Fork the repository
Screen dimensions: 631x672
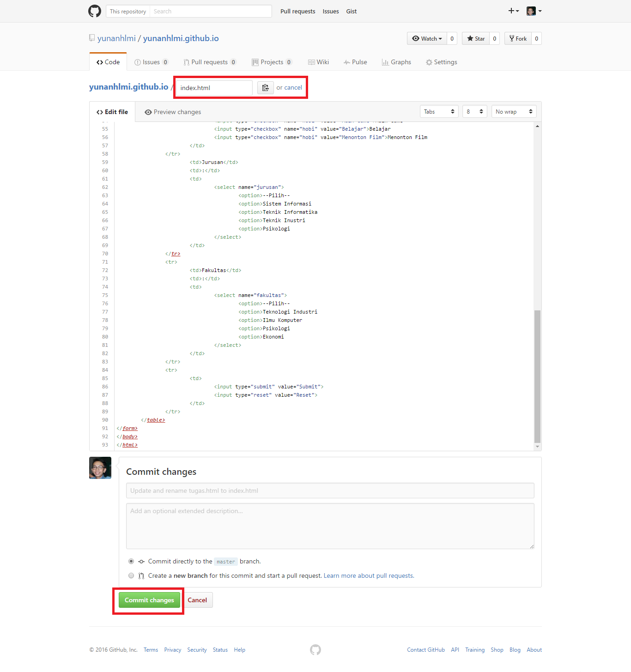pos(518,39)
